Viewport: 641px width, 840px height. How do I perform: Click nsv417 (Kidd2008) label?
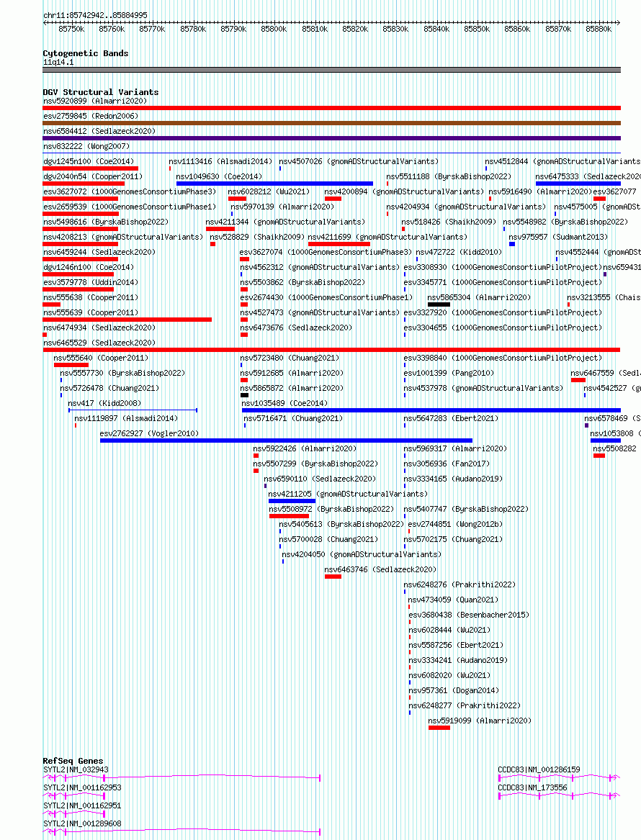click(104, 403)
